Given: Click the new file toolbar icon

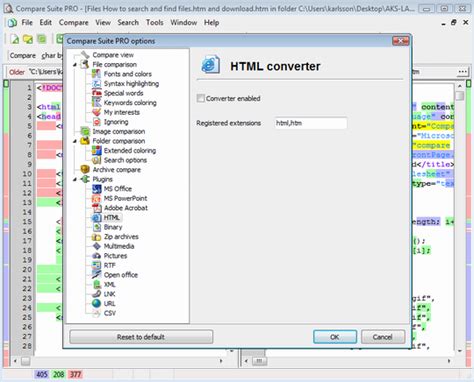Looking at the screenshot, I should tap(14, 39).
